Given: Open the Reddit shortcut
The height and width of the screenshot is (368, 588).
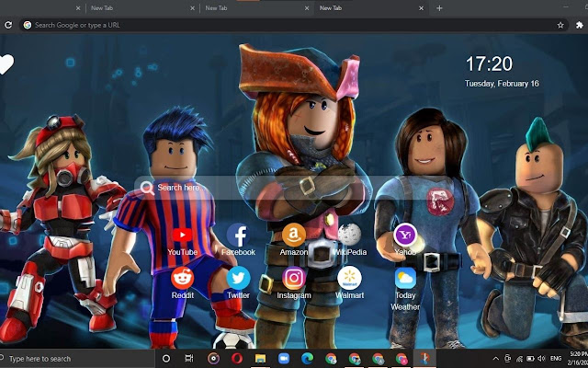Looking at the screenshot, I should click(x=182, y=278).
